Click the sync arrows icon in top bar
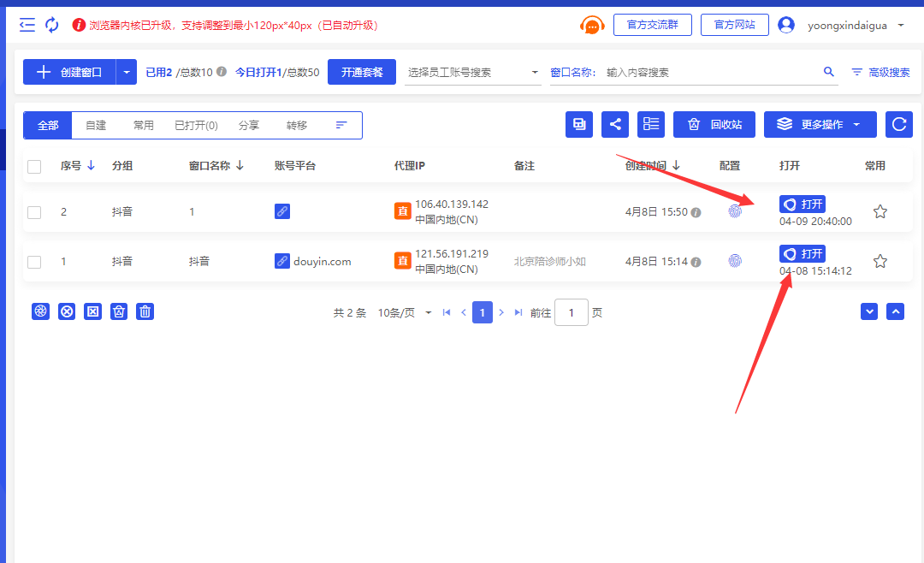Screen dimensions: 924x563 (x=52, y=25)
